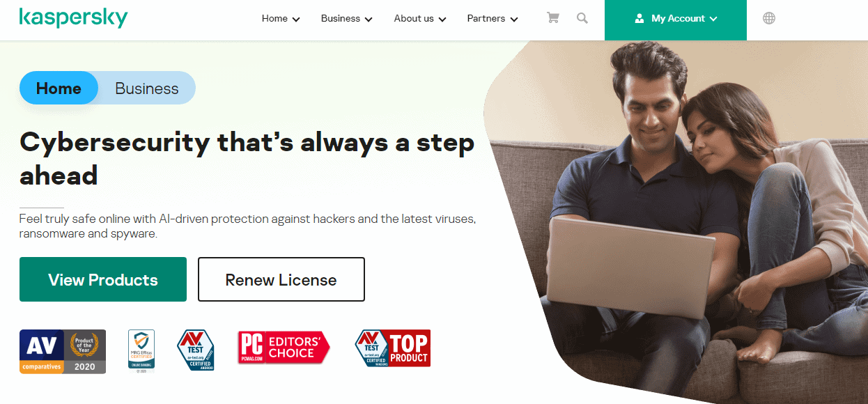Select the Home option in toggle
Screen dimensions: 868x404
(x=59, y=88)
